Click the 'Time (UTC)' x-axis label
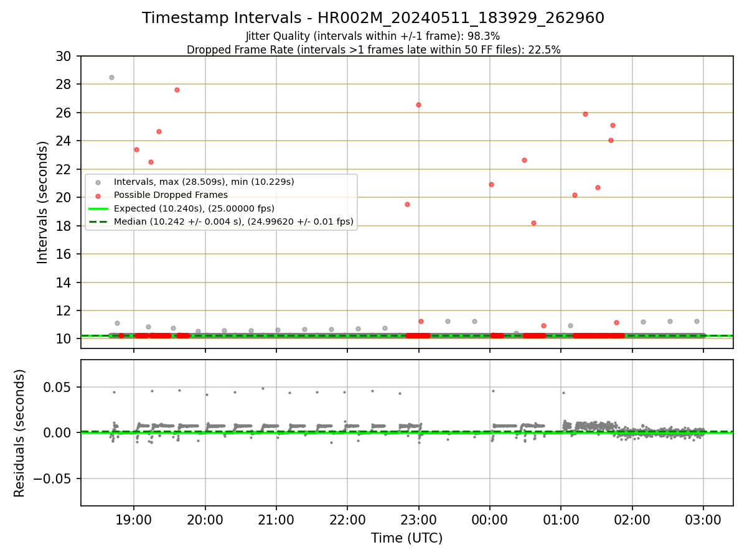The height and width of the screenshot is (560, 747). click(406, 538)
